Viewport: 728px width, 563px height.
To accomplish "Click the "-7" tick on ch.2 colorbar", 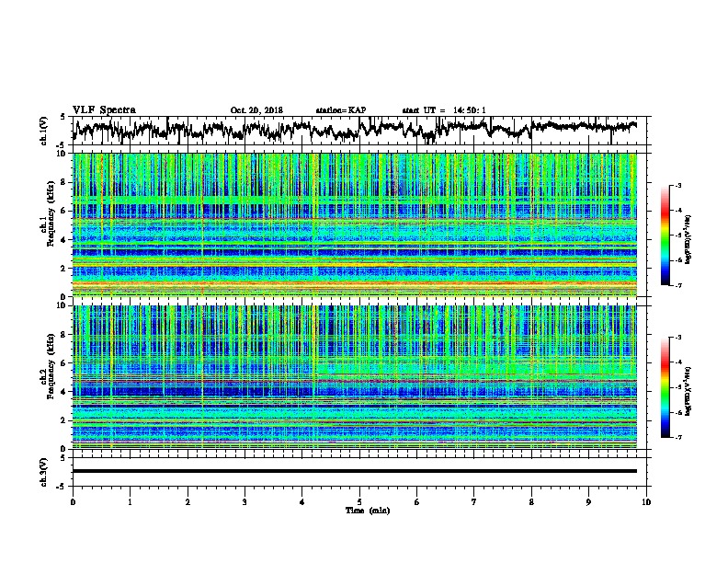I will pyautogui.click(x=678, y=437).
